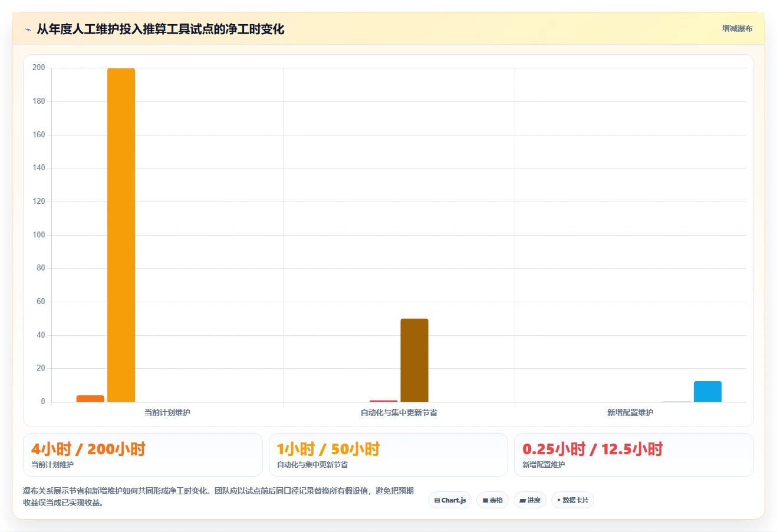Click the small orange 4-hour bar
The width and height of the screenshot is (777, 532).
(90, 399)
